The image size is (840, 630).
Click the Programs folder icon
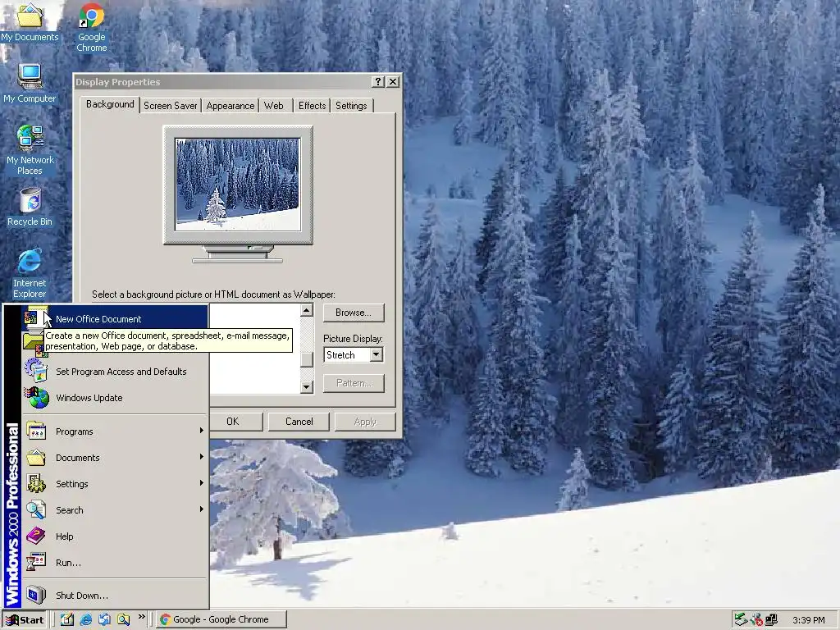(x=36, y=431)
